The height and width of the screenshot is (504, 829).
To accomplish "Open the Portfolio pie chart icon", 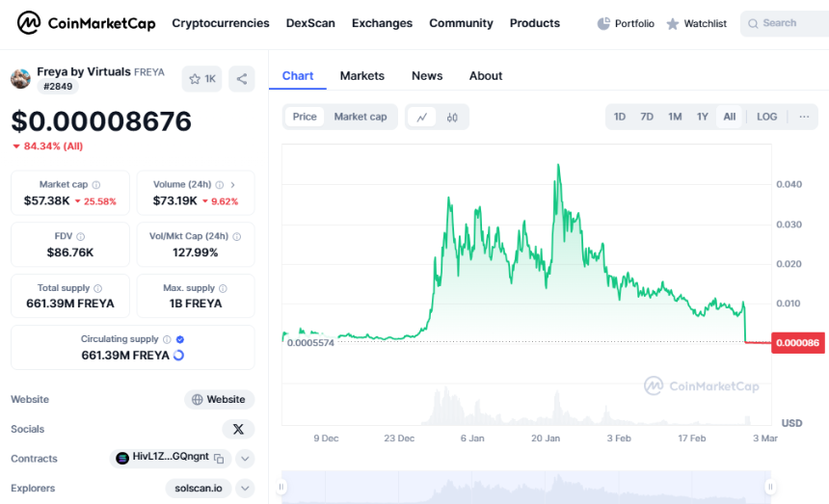I will (x=603, y=24).
